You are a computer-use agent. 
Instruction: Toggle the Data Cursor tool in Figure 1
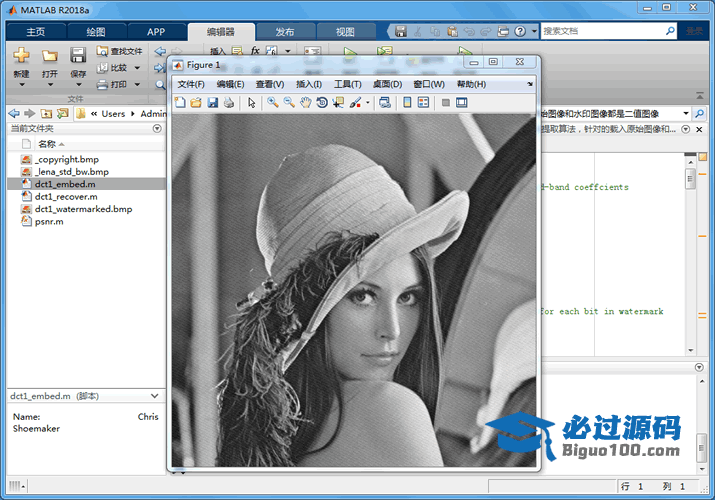click(x=338, y=103)
